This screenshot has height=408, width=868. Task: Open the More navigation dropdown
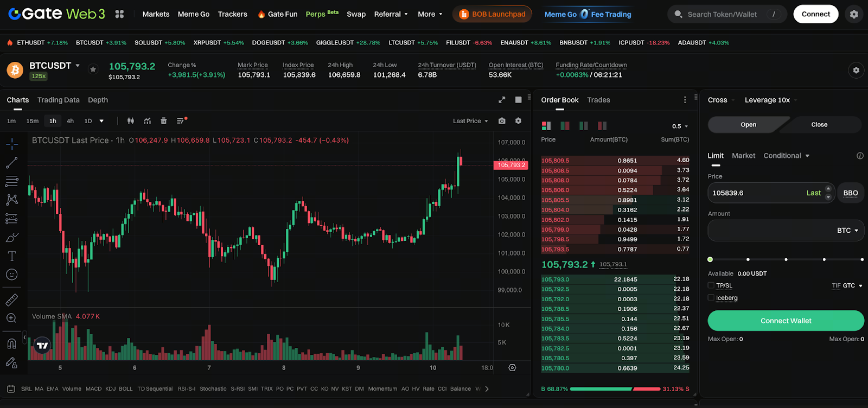[x=430, y=14]
